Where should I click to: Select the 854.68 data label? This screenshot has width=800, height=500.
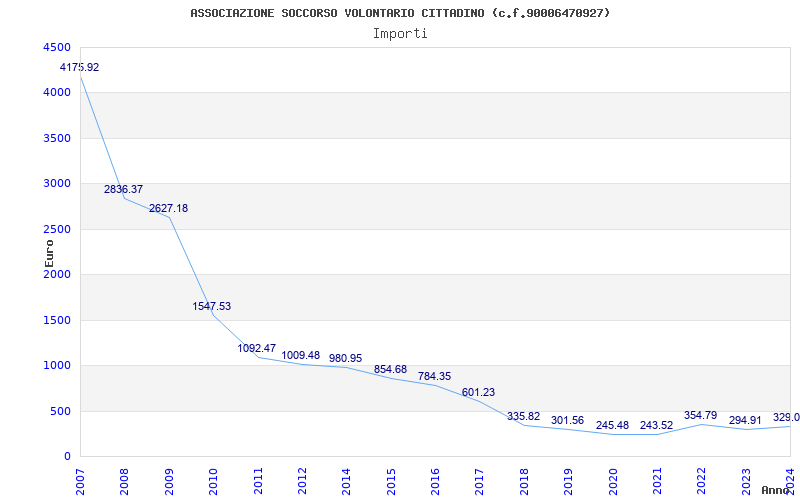pos(390,369)
